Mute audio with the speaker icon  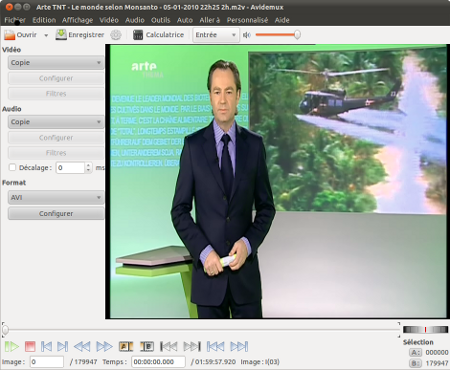coord(247,35)
